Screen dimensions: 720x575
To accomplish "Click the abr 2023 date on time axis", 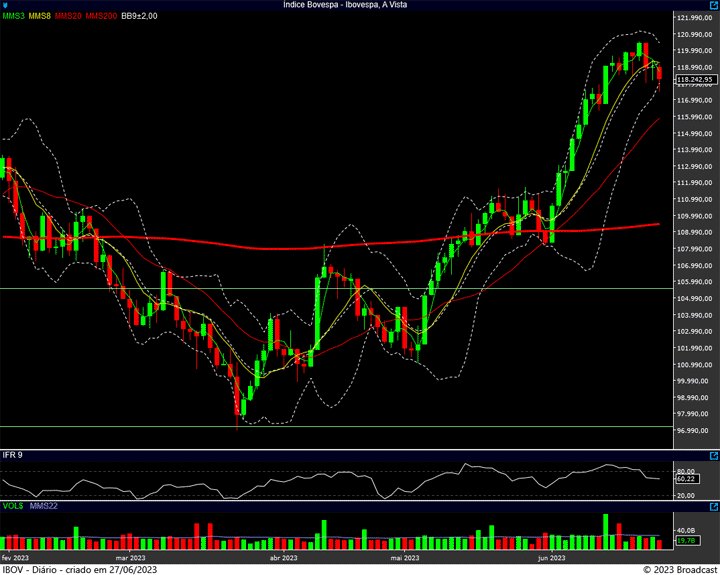I will click(283, 557).
